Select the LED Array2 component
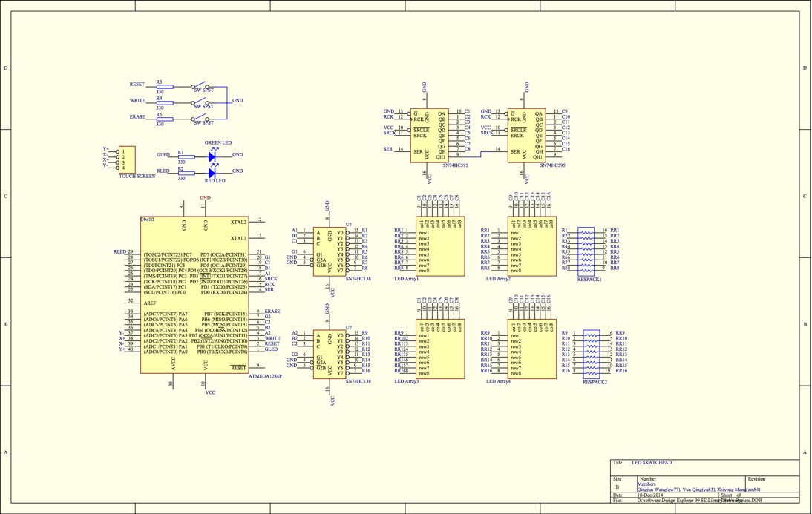Image resolution: width=812 pixels, height=514 pixels. point(532,246)
